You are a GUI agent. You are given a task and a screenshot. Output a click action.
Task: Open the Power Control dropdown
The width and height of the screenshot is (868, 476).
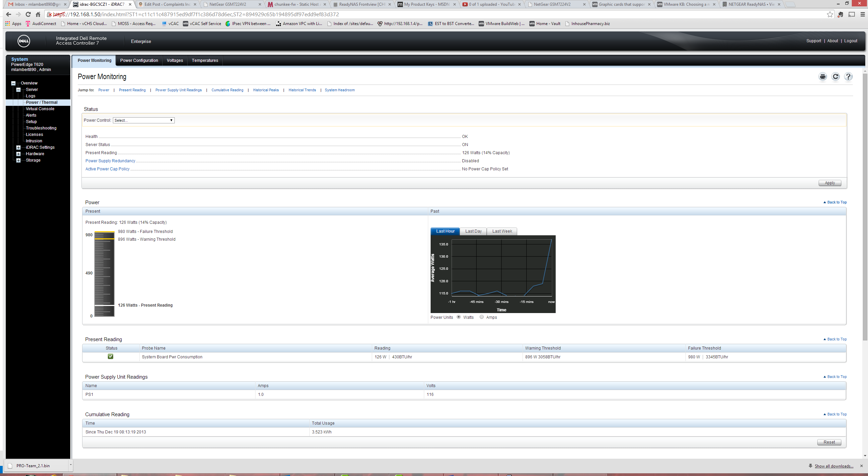(144, 120)
